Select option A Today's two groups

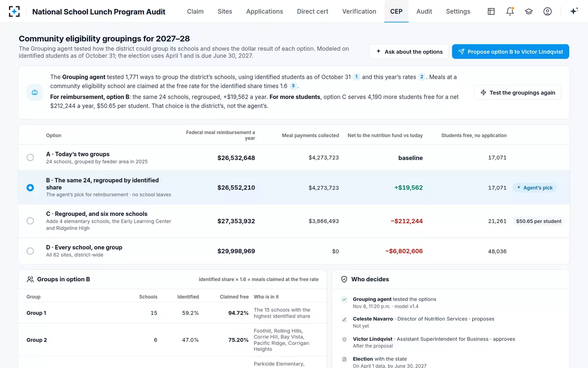tap(30, 157)
